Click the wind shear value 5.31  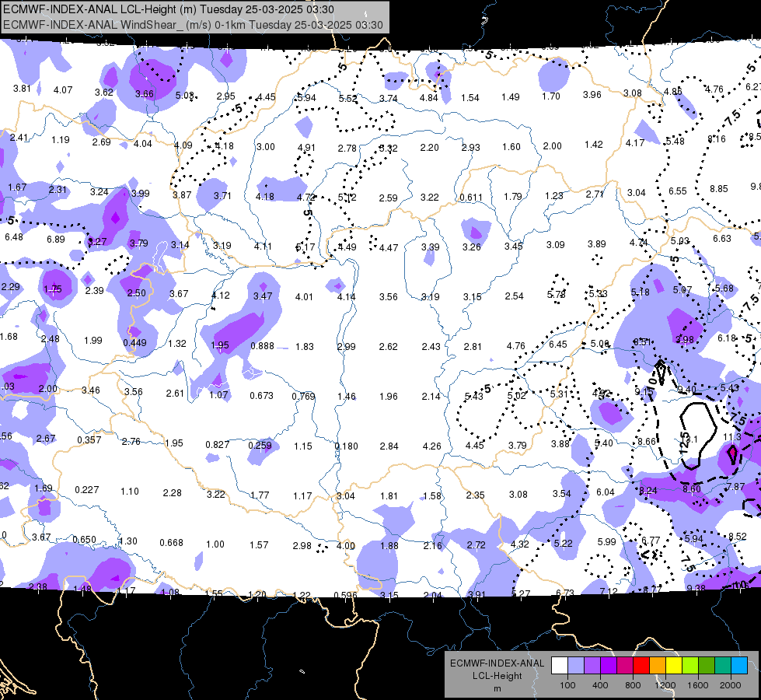[x=559, y=394]
